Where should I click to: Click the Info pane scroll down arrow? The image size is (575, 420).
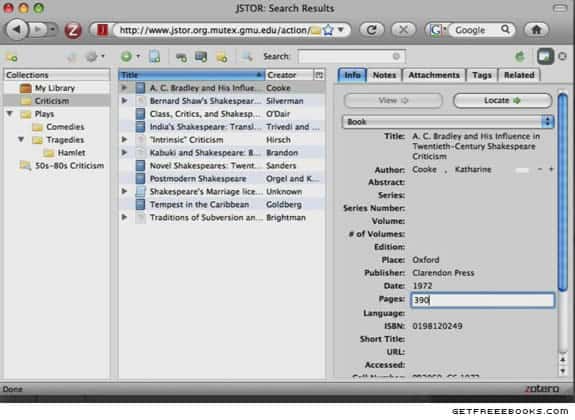tap(563, 370)
